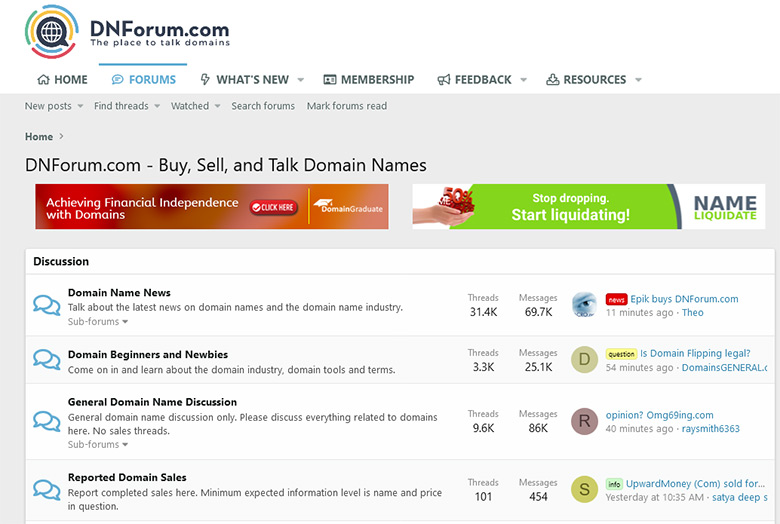The height and width of the screenshot is (524, 780).
Task: Click the DomainGraduate 'Achieving Financial Independence' banner
Action: coord(212,207)
